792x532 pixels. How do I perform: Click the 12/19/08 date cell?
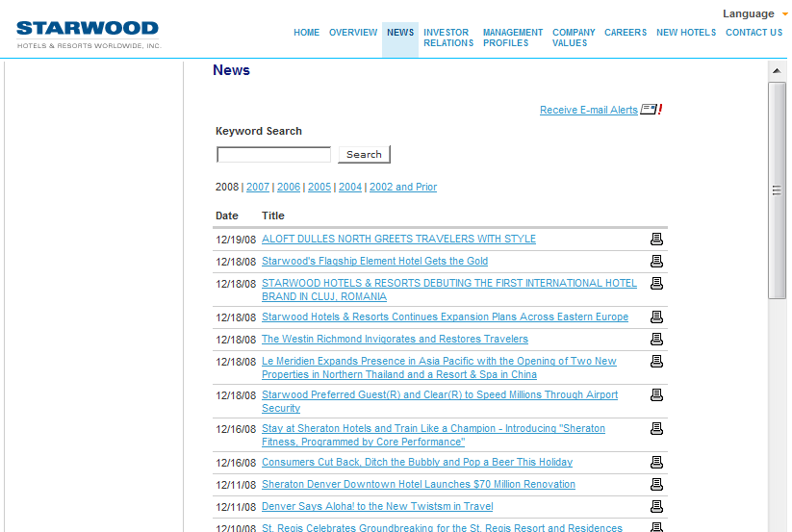pos(236,240)
